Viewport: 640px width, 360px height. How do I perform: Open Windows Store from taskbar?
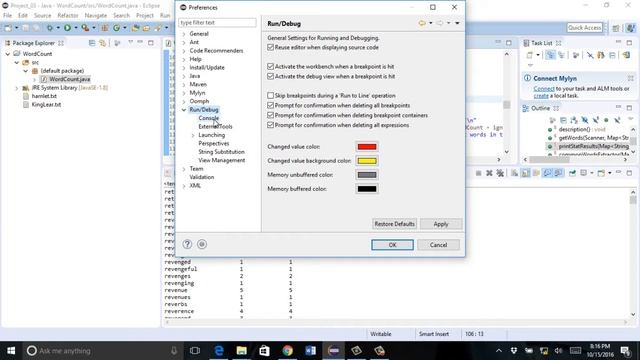point(264,351)
